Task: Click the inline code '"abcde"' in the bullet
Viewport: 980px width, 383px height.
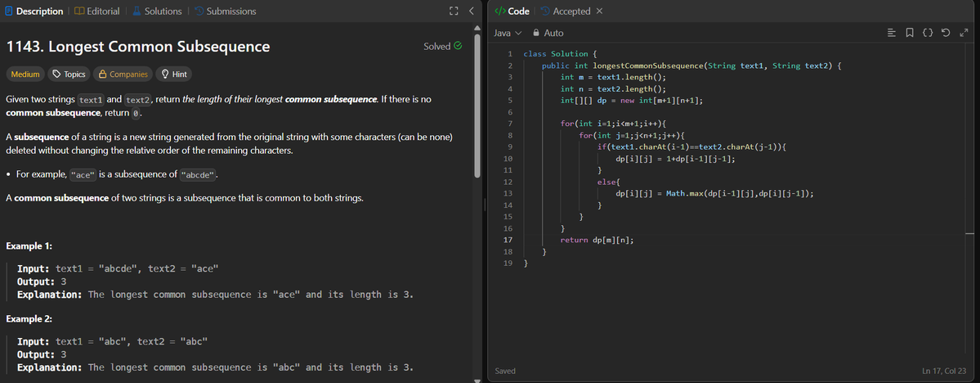Action: coord(198,174)
